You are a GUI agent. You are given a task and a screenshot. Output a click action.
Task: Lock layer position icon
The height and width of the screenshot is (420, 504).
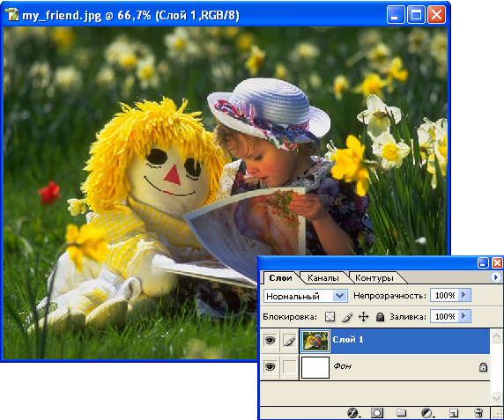(363, 317)
